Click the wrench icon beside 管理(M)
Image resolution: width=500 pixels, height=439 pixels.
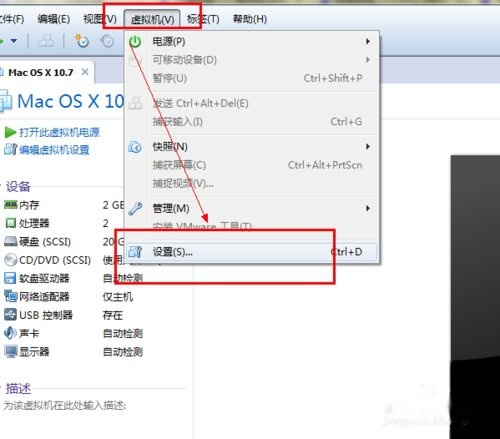135,209
